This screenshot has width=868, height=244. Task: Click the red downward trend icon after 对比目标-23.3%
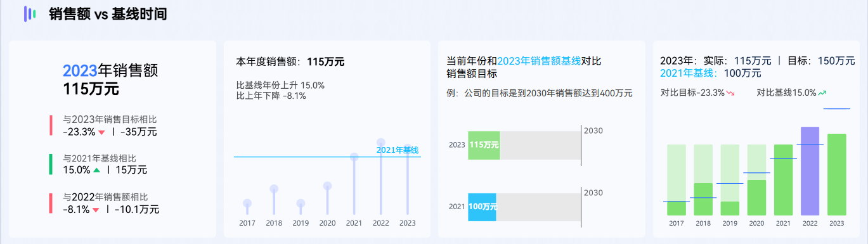point(730,93)
